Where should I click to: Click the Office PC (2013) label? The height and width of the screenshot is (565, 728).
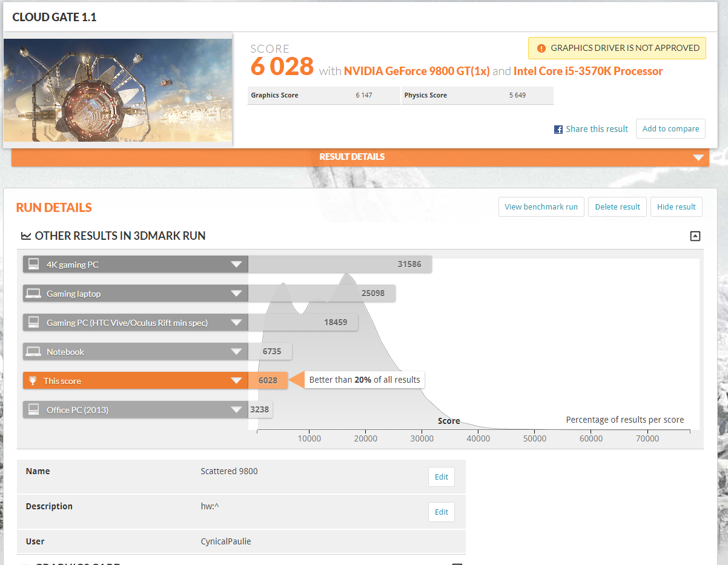pyautogui.click(x=78, y=410)
